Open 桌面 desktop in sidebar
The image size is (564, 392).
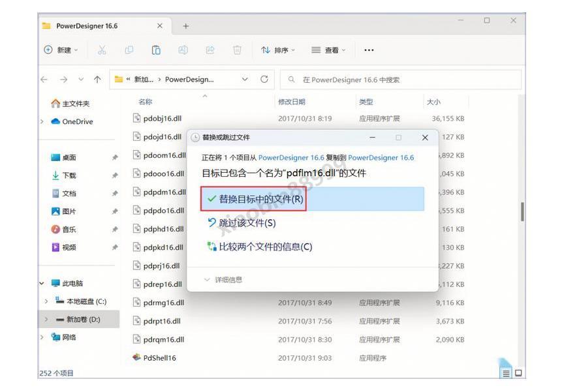point(64,157)
